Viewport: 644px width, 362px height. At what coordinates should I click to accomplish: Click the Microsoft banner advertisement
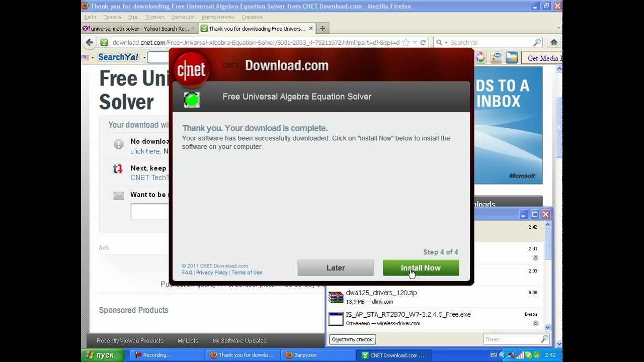coord(508,125)
